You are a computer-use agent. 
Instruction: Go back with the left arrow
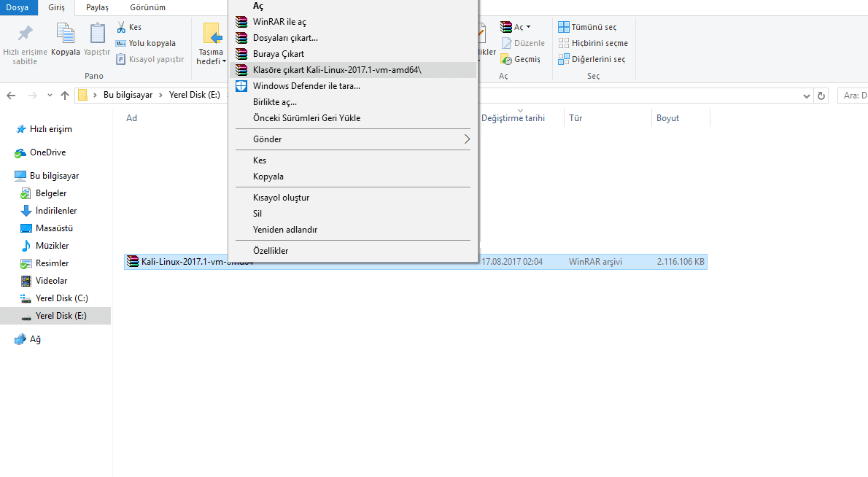(11, 95)
